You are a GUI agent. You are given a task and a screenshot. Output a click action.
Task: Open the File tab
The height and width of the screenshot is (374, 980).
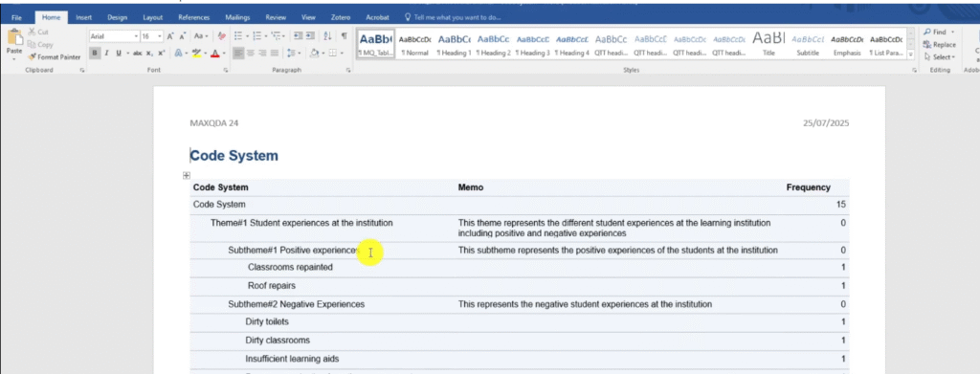(17, 17)
